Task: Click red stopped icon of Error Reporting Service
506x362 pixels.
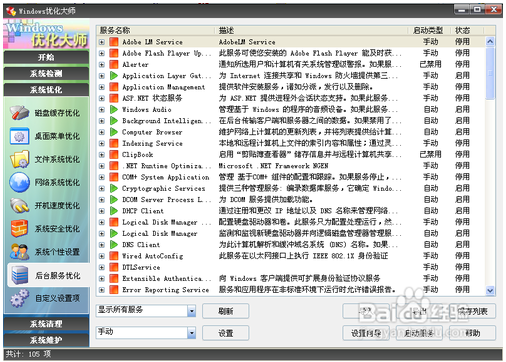Action: (114, 290)
